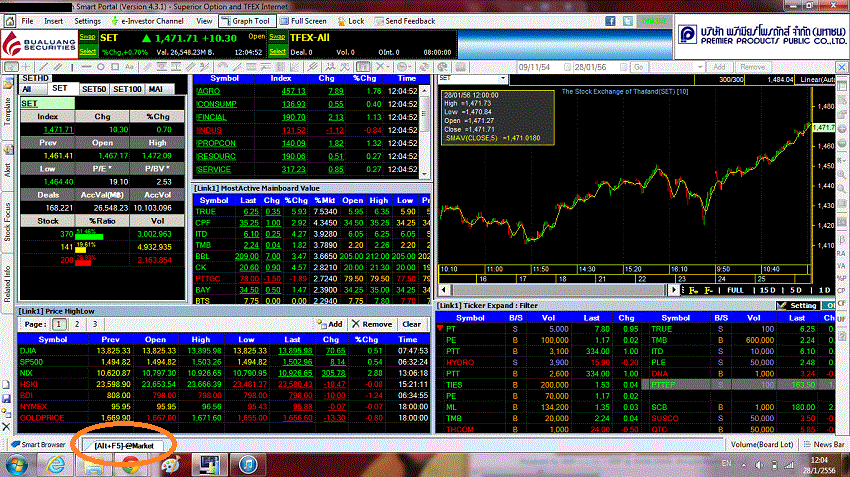Viewport: 850px width, 477px height.
Task: Open the home icon in menu bar
Action: (x=10, y=21)
